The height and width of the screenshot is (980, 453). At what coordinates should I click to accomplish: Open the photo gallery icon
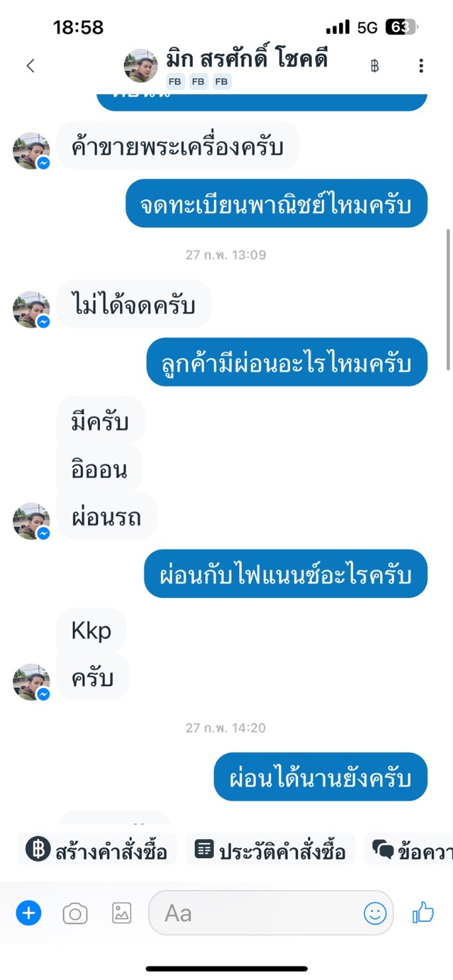[122, 914]
